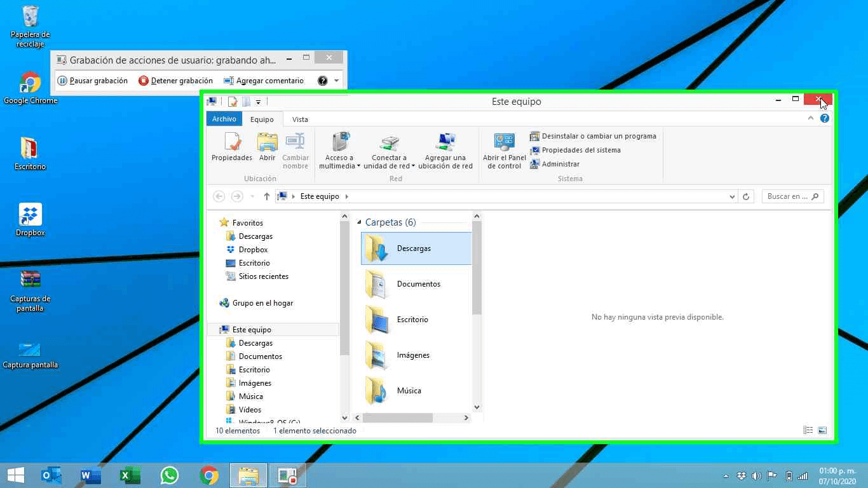868x488 pixels.
Task: Select Escritorio folder in file list
Action: (x=416, y=319)
